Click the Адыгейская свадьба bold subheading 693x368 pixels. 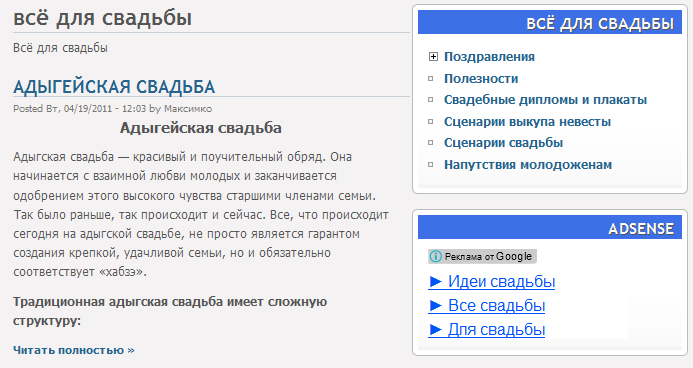pyautogui.click(x=201, y=128)
